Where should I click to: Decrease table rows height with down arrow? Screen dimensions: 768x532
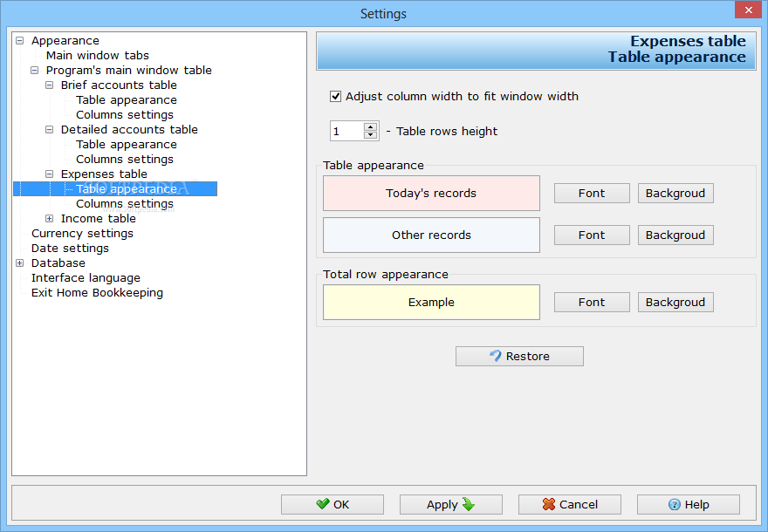pos(371,135)
